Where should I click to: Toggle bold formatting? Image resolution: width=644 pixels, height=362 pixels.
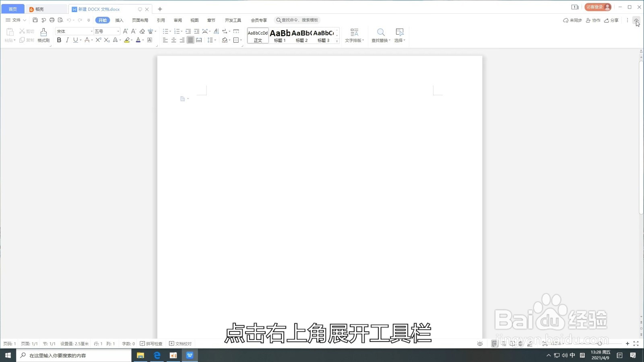[x=59, y=40]
